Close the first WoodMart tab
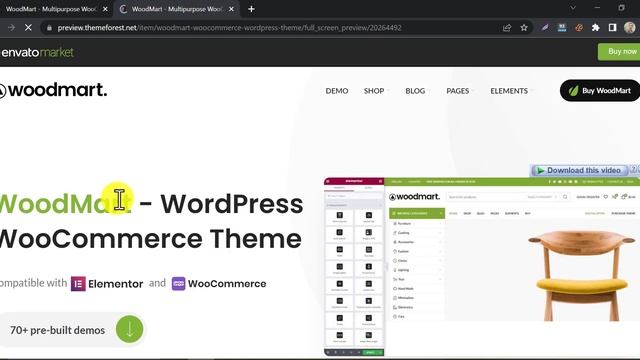Screen dimensions: 640x360 click(105, 9)
